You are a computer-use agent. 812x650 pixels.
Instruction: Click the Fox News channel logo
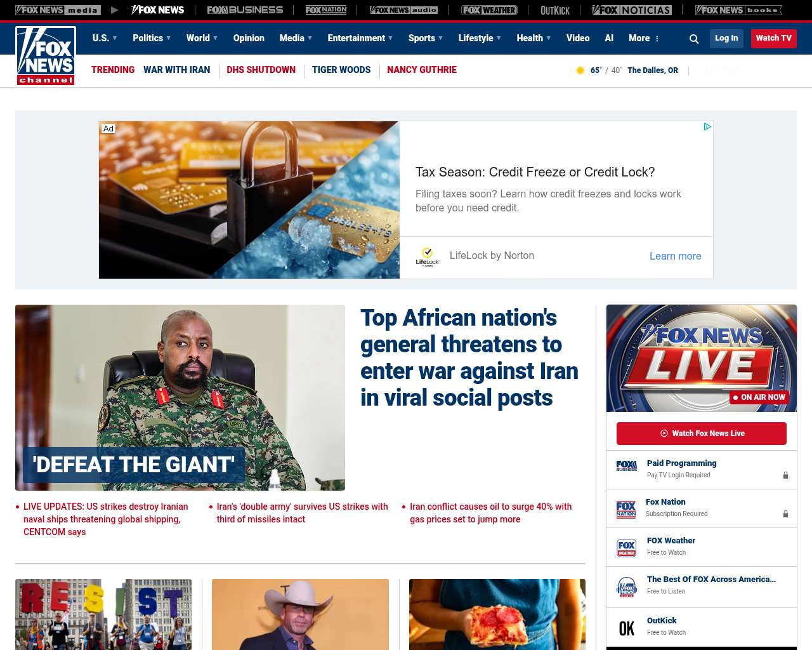pos(46,56)
